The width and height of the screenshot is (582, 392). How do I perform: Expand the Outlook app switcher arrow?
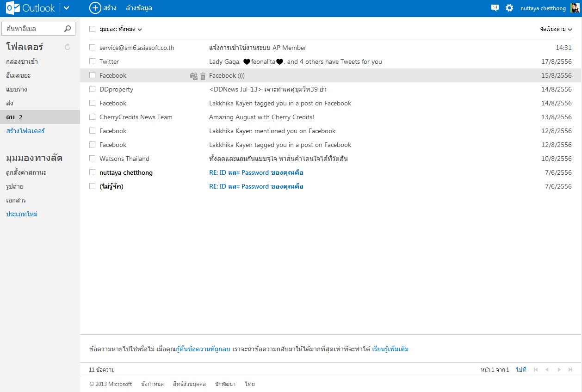point(66,8)
